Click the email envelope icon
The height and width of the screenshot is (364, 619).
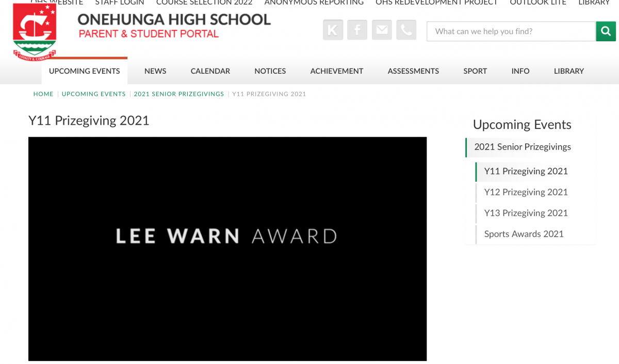[x=382, y=30]
